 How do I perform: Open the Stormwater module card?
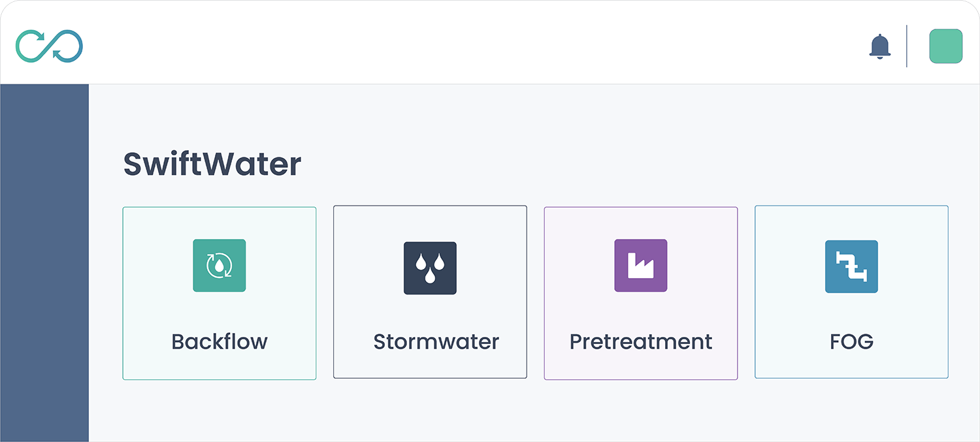(430, 307)
